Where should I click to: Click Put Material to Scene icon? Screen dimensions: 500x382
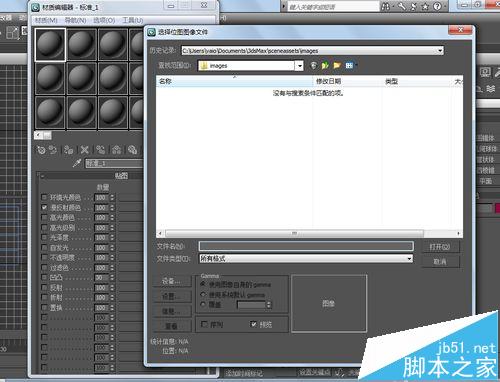pos(53,150)
